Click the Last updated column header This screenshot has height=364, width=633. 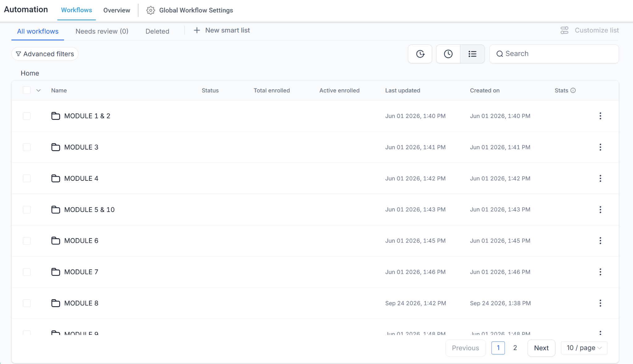[x=402, y=91]
